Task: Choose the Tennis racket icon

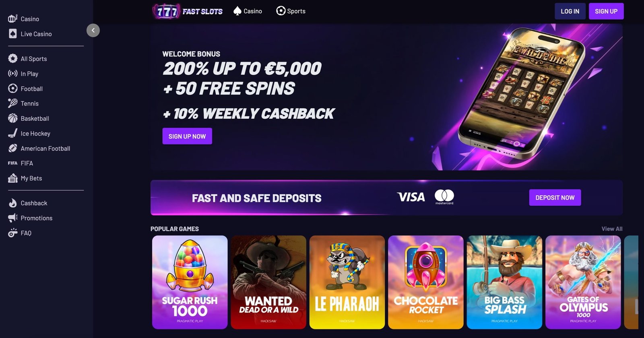Action: tap(12, 103)
